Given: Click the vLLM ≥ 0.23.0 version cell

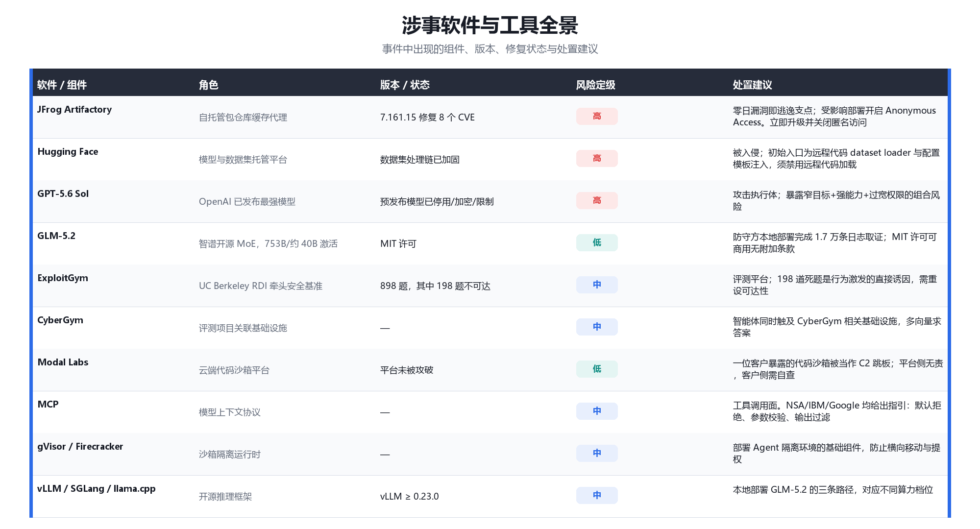Looking at the screenshot, I should 410,496.
